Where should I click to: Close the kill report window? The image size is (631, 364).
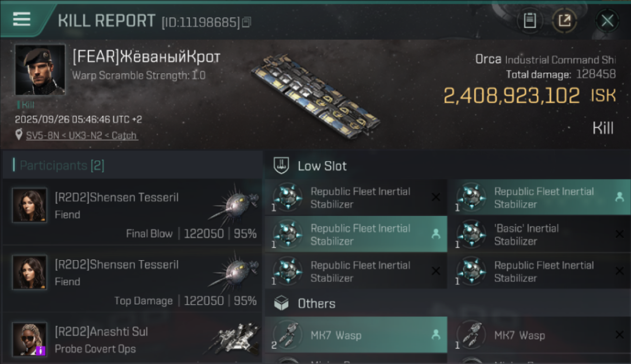607,21
